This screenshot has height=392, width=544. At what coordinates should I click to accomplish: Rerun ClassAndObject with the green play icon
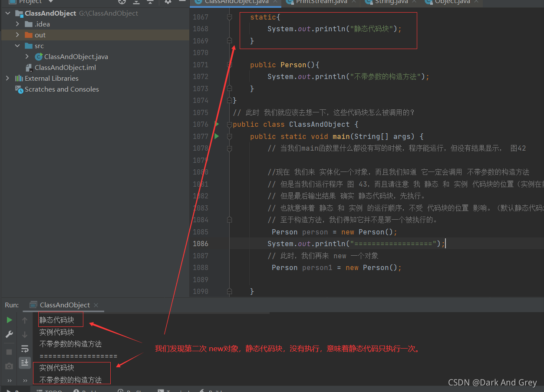coord(9,320)
